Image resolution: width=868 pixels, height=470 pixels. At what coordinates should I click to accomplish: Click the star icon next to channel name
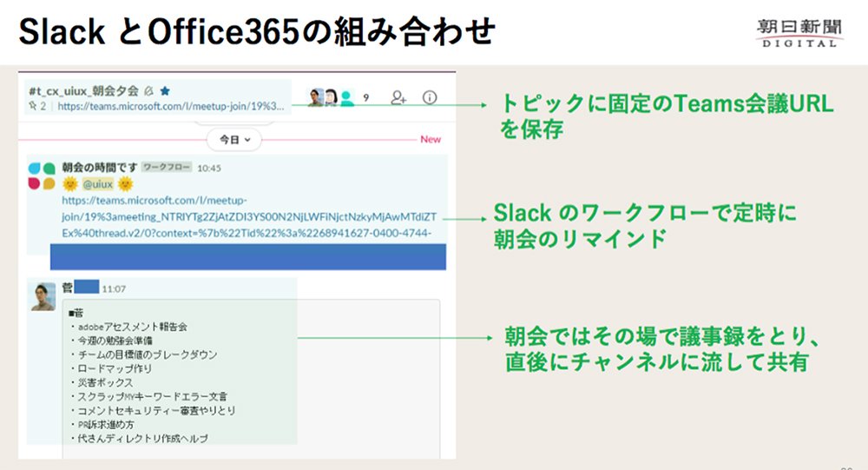pos(165,91)
